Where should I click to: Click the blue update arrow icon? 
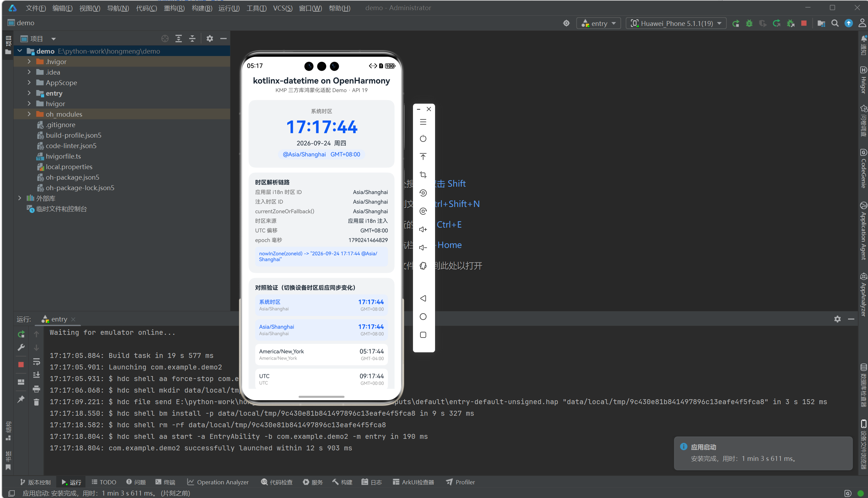pos(849,23)
